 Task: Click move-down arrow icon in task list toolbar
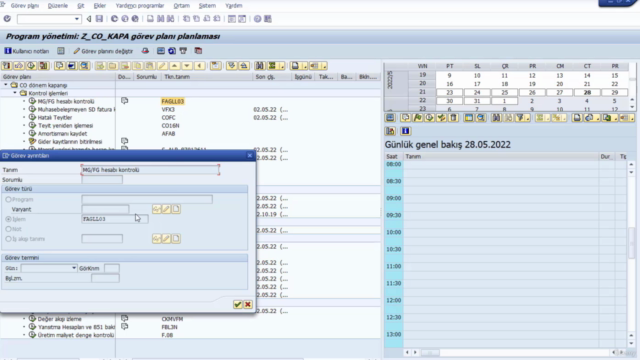tap(187, 66)
